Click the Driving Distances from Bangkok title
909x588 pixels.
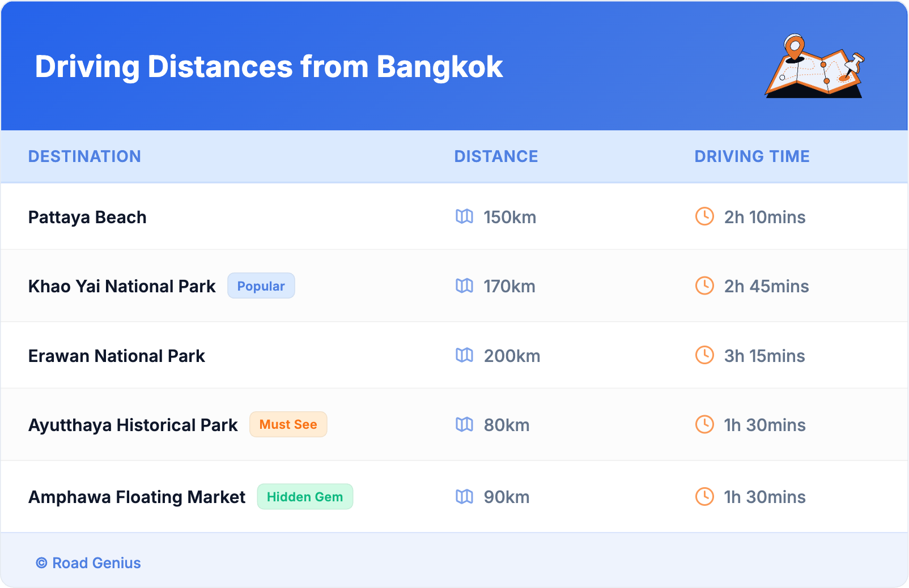[x=269, y=67]
